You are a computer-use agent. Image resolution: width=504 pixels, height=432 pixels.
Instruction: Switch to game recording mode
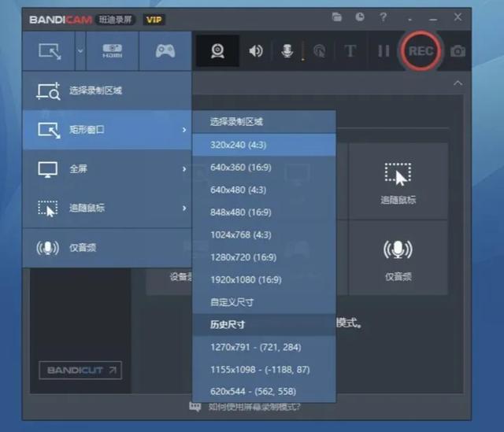tap(165, 51)
